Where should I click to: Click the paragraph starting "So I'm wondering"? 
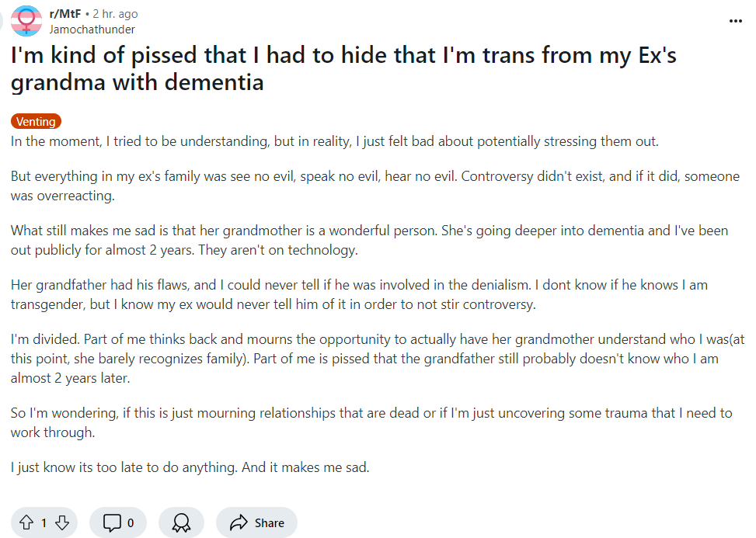click(x=370, y=422)
